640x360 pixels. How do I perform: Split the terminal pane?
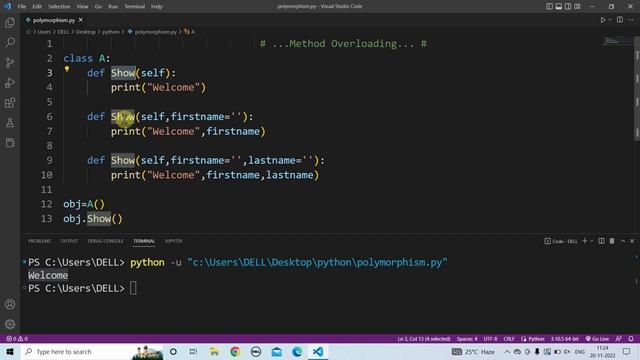coord(601,241)
